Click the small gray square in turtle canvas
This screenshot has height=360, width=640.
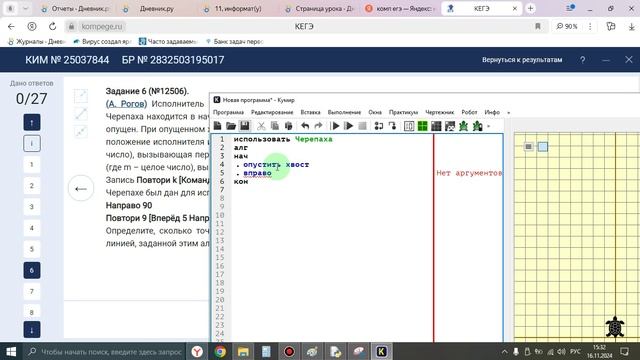(529, 147)
